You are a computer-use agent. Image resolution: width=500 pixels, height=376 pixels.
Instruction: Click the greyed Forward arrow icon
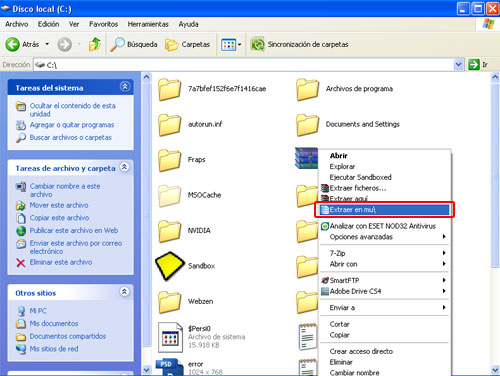[x=64, y=44]
